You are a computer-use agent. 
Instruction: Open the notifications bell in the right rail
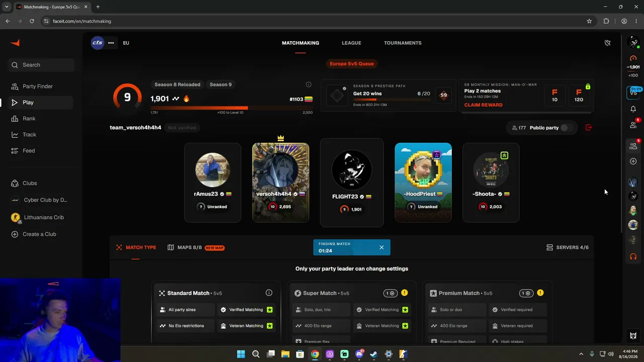pos(633,109)
